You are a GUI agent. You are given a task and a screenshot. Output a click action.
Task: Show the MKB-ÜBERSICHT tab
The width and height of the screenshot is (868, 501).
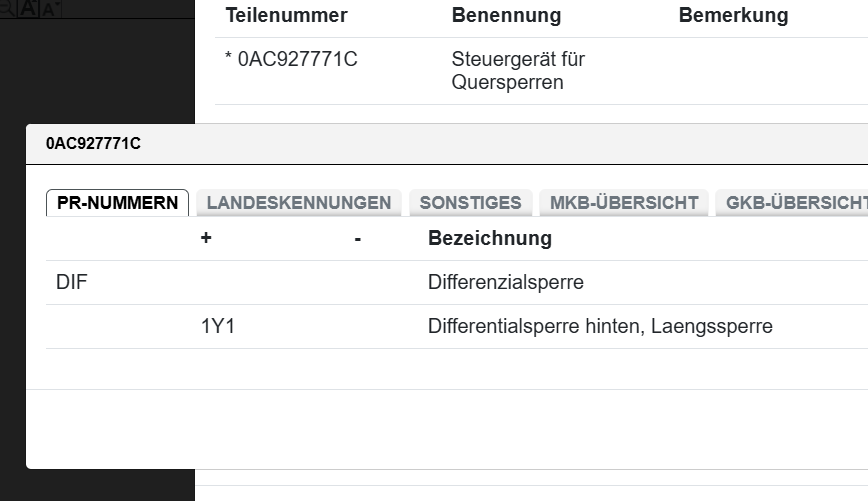624,202
